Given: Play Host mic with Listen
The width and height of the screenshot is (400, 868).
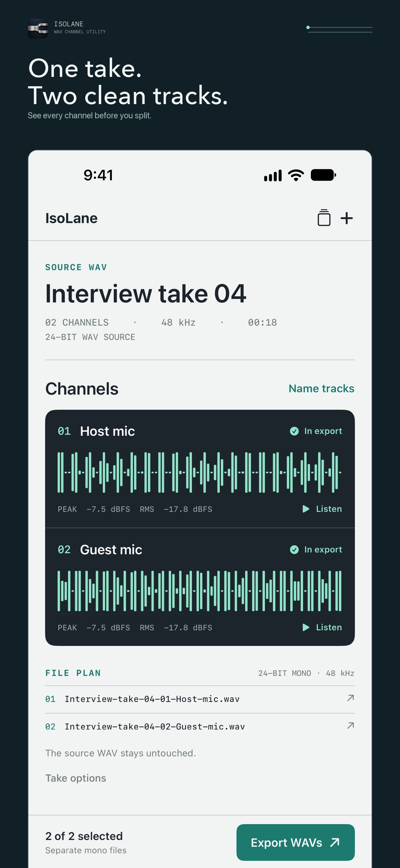Looking at the screenshot, I should (322, 509).
